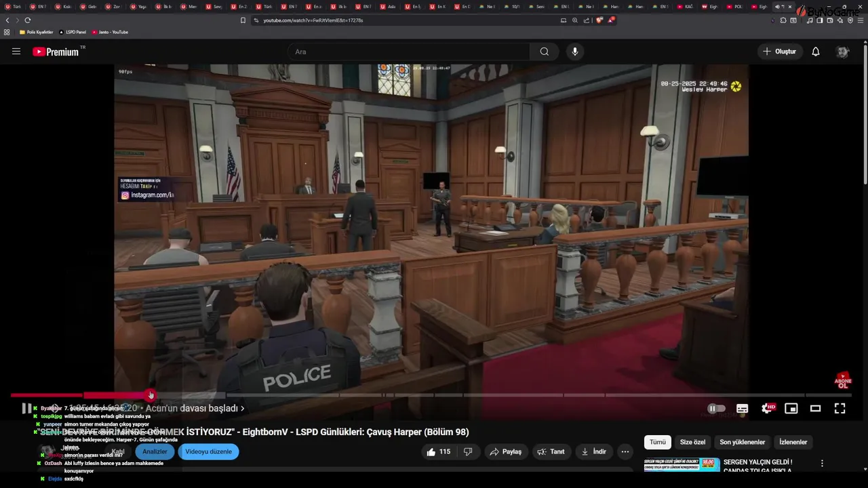Open the Polis Kıyafetler bookmark folder

tap(37, 32)
